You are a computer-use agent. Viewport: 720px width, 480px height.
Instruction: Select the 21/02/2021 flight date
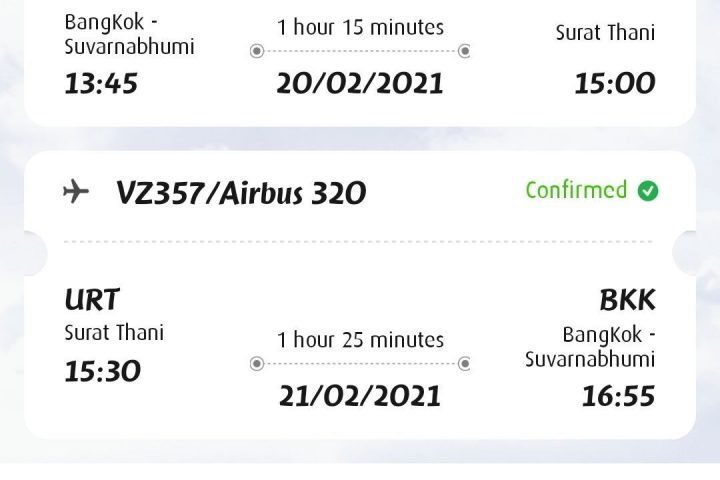360,395
